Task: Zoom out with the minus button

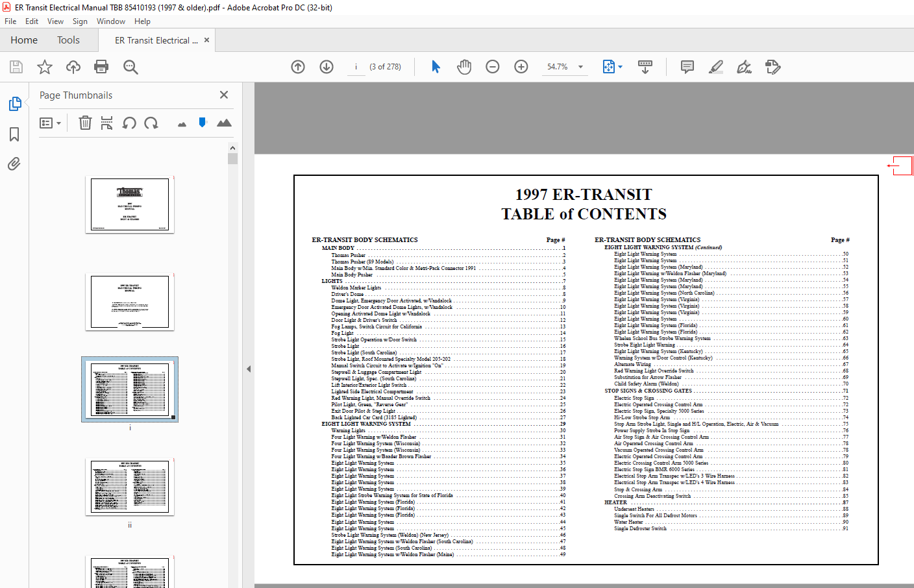Action: click(x=493, y=67)
